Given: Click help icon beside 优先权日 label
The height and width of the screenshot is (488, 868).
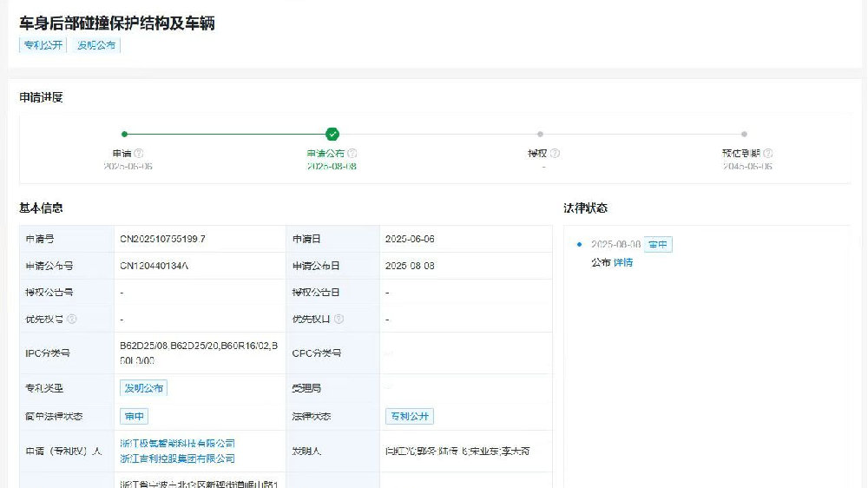Looking at the screenshot, I should [x=339, y=319].
